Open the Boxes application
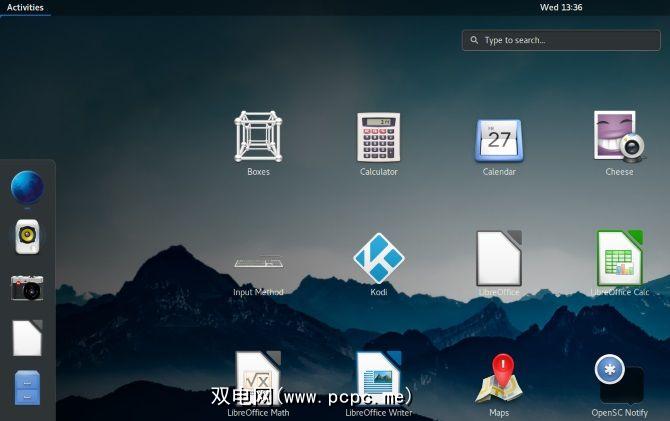The height and width of the screenshot is (421, 670). (x=258, y=137)
